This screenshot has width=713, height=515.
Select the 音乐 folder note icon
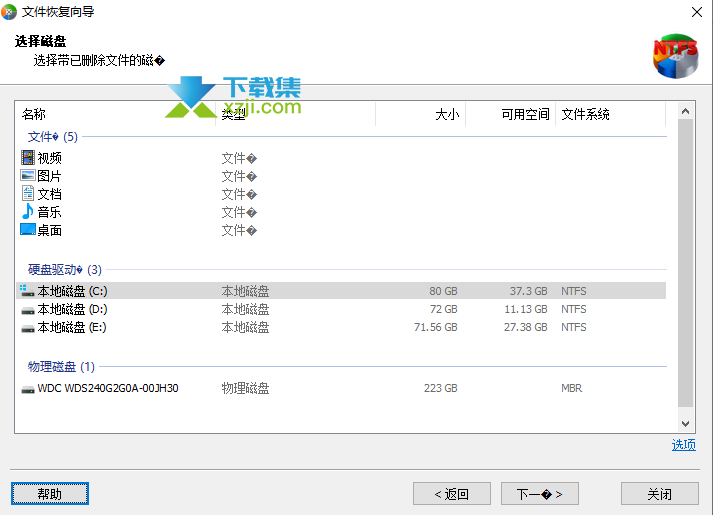tap(28, 211)
